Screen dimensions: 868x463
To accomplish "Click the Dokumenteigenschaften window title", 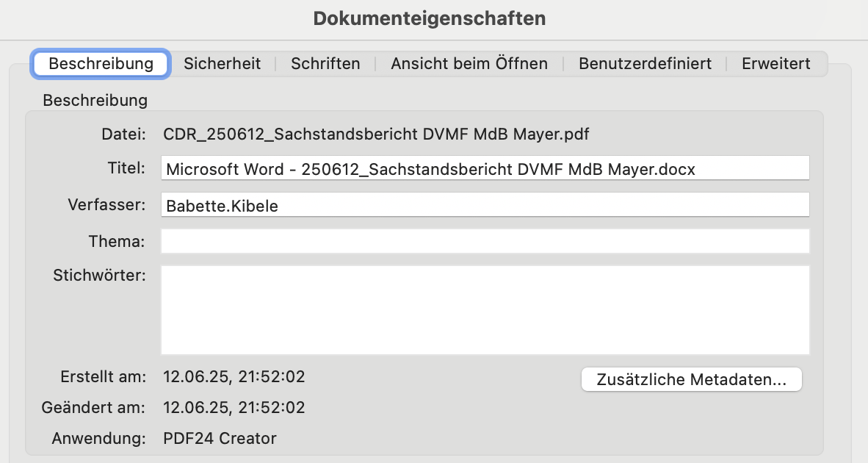I will tap(430, 18).
